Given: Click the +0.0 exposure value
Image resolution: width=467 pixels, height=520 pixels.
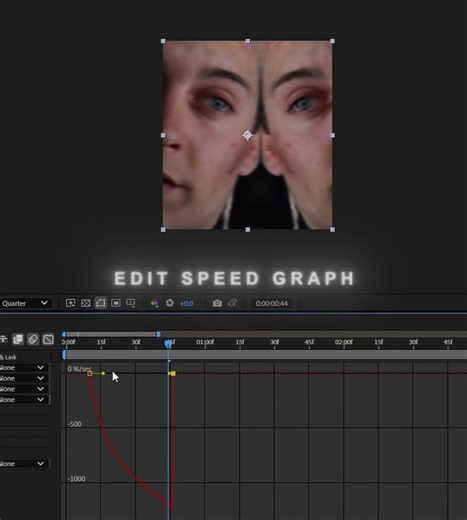Looking at the screenshot, I should pyautogui.click(x=186, y=303).
